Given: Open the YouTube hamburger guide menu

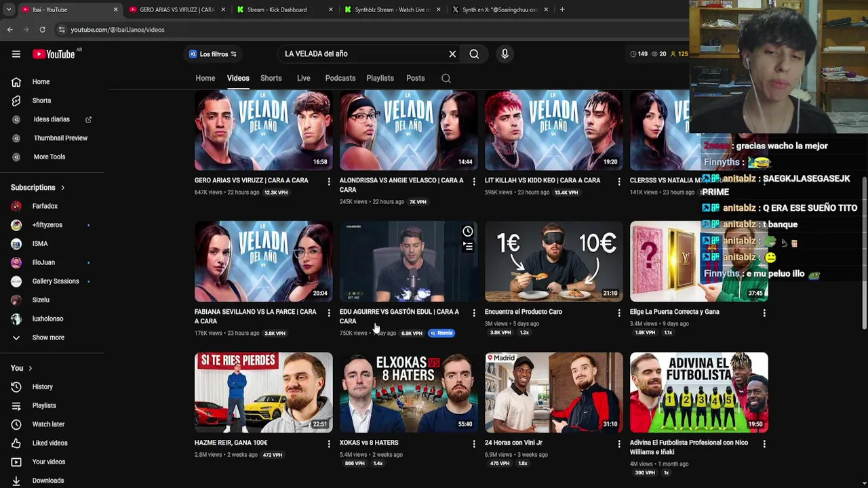Looking at the screenshot, I should 16,54.
